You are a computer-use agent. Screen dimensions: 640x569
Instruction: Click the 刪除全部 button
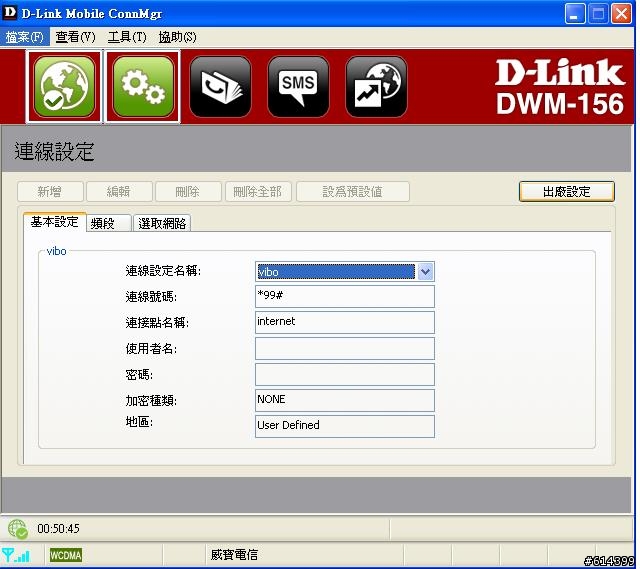point(258,191)
